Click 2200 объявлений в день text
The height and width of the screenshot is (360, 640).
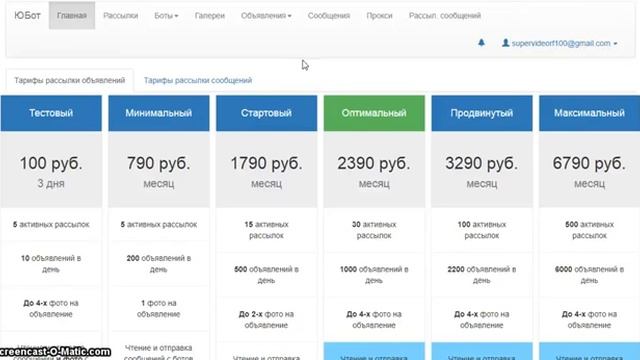tap(482, 275)
